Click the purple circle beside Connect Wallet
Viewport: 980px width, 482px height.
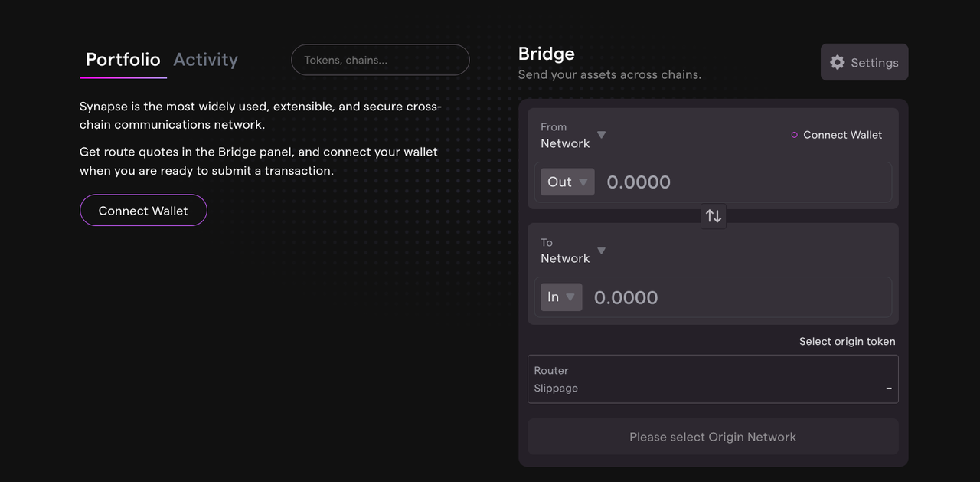(x=794, y=135)
